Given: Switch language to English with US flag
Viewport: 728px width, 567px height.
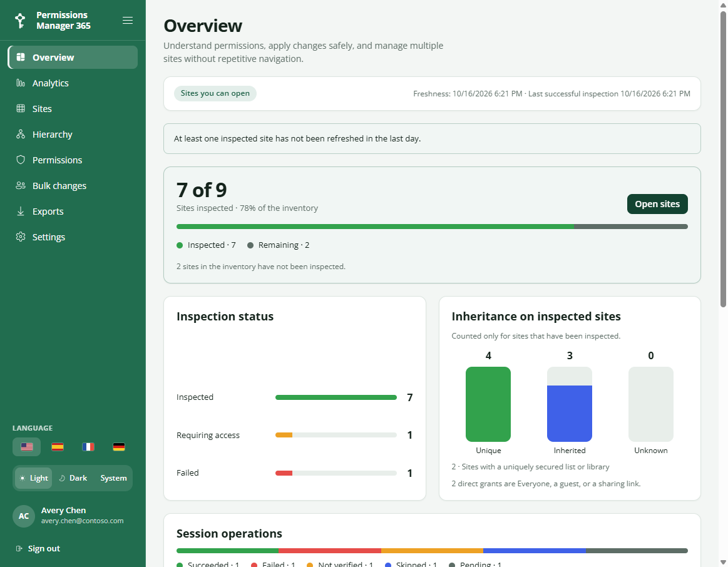Looking at the screenshot, I should click(x=26, y=447).
